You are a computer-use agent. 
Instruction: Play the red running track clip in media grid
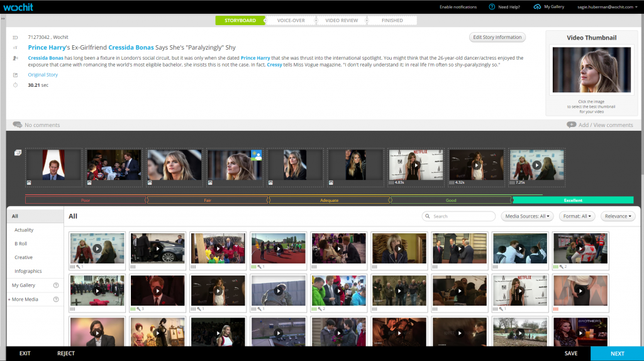click(x=279, y=248)
